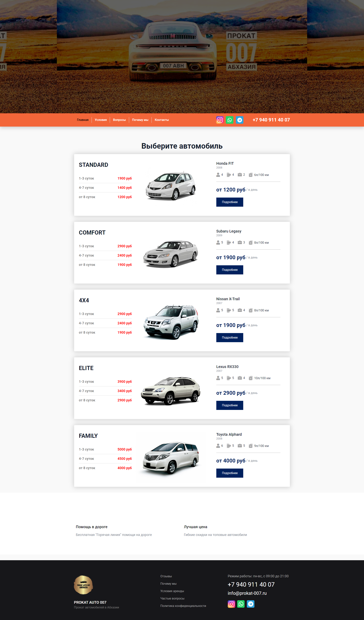
Task: View details for the Subaru Legasy
Action: point(230,270)
